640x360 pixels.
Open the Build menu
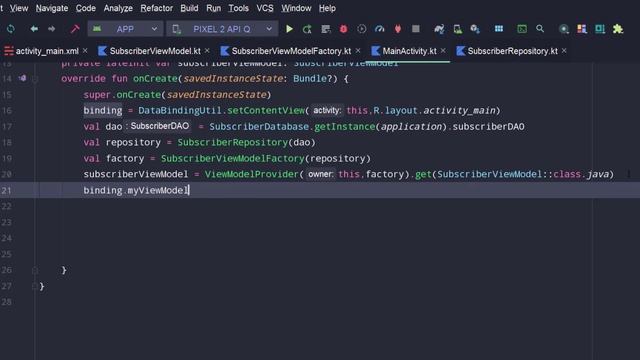click(189, 8)
